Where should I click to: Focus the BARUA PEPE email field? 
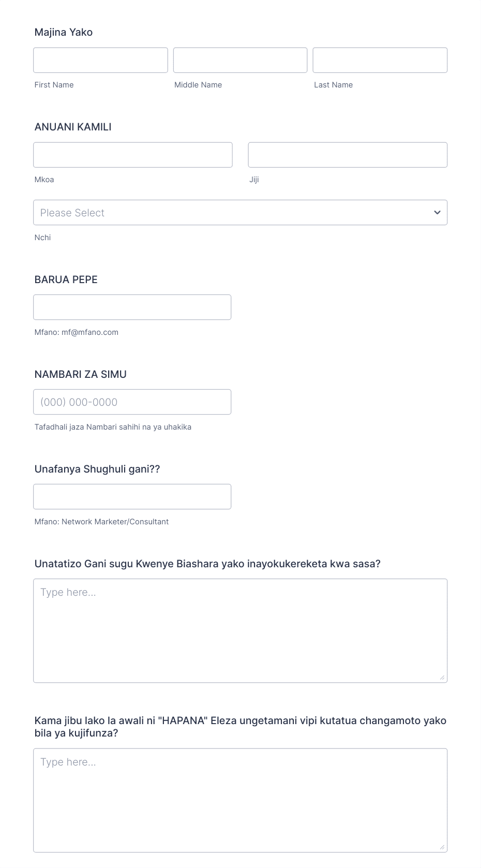click(132, 307)
